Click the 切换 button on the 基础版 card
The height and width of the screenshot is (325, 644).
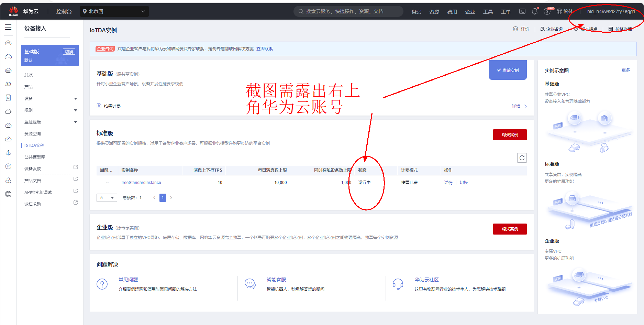point(69,52)
